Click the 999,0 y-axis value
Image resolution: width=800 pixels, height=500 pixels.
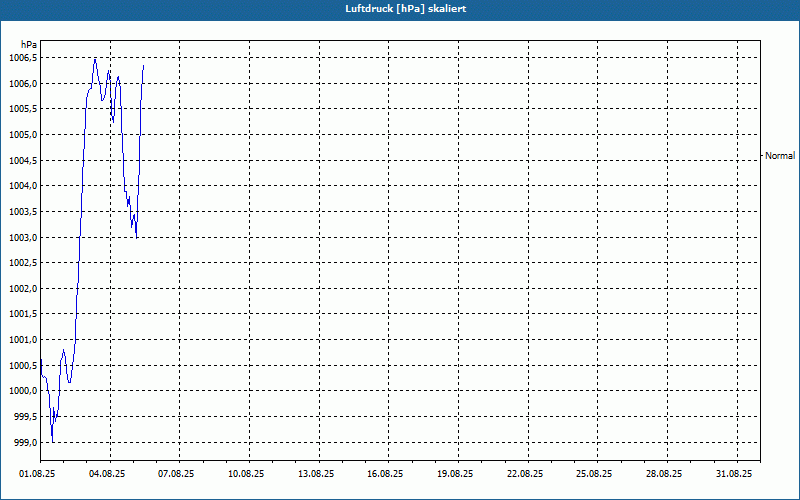click(25, 443)
